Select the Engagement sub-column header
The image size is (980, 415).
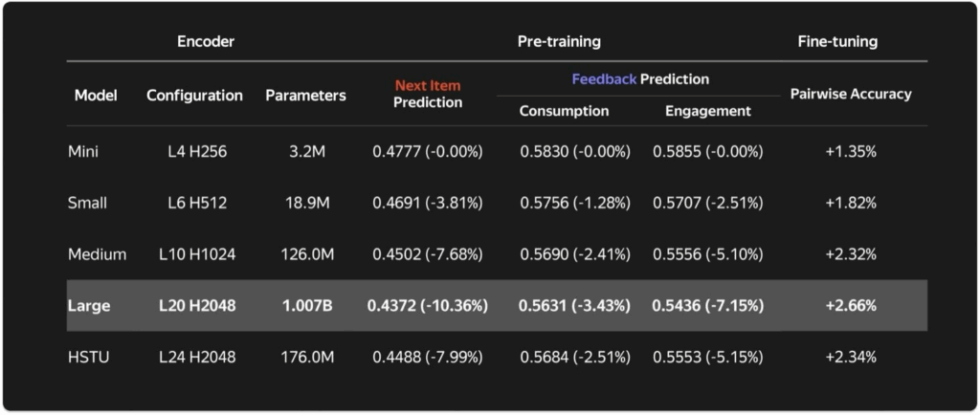[x=707, y=111]
